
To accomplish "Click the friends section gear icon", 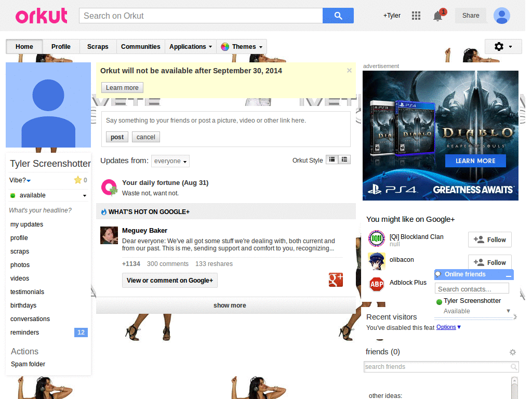I will 513,352.
